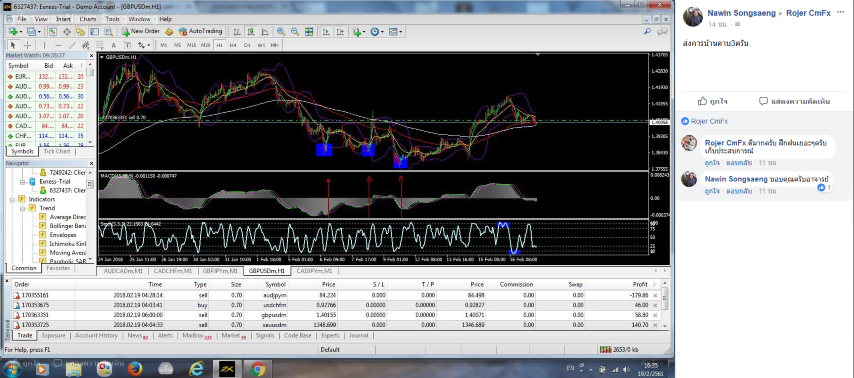
Task: Open the Periods clock dropdown
Action: pyautogui.click(x=376, y=32)
